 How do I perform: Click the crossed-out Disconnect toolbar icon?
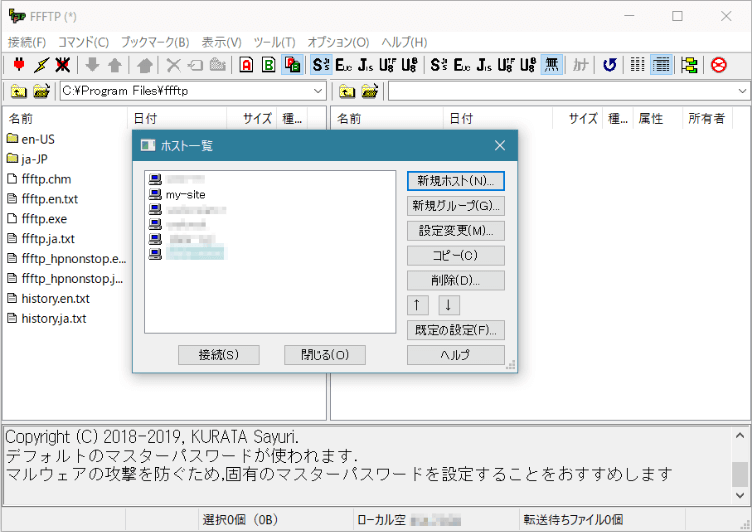pos(63,65)
